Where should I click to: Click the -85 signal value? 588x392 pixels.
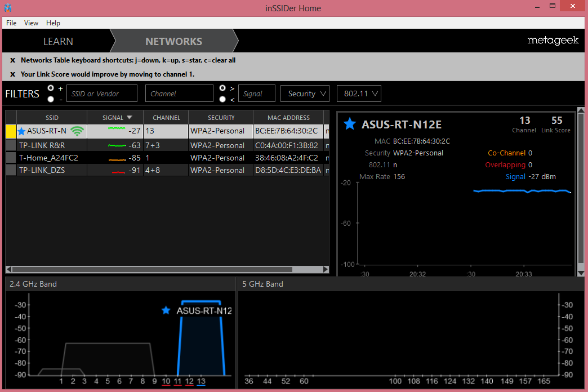(134, 158)
